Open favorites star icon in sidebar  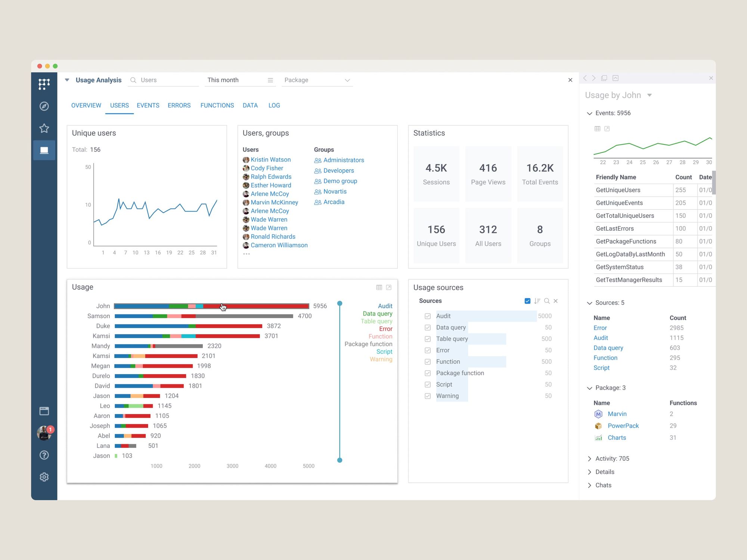click(44, 128)
